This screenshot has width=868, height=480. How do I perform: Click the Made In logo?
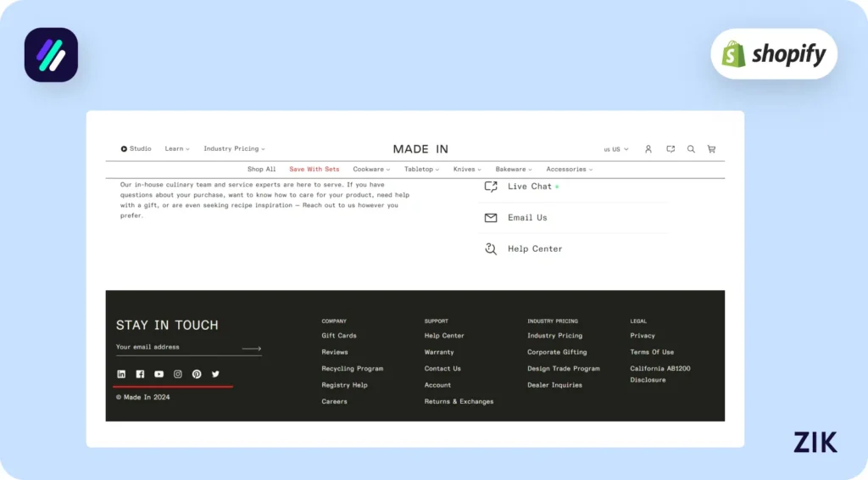(x=420, y=149)
